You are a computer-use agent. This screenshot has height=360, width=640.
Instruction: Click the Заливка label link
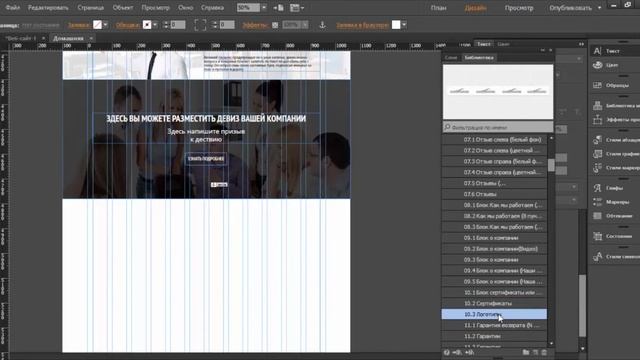(79, 25)
